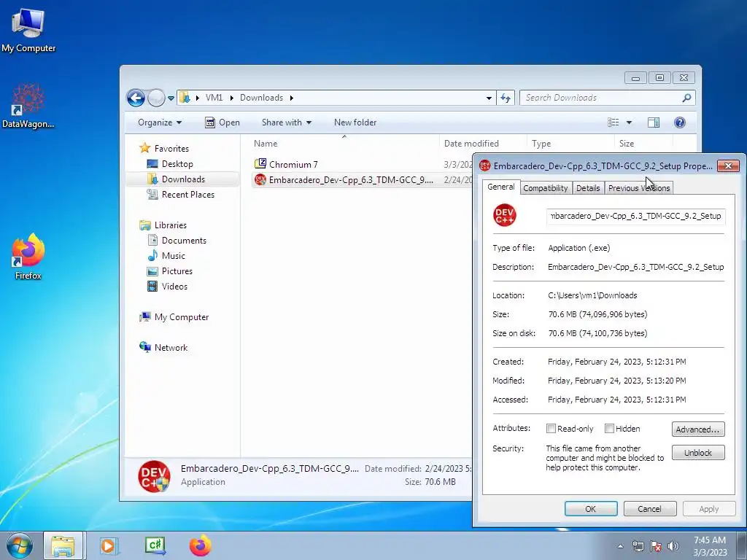Open the Share with menu
The width and height of the screenshot is (747, 560).
(286, 122)
